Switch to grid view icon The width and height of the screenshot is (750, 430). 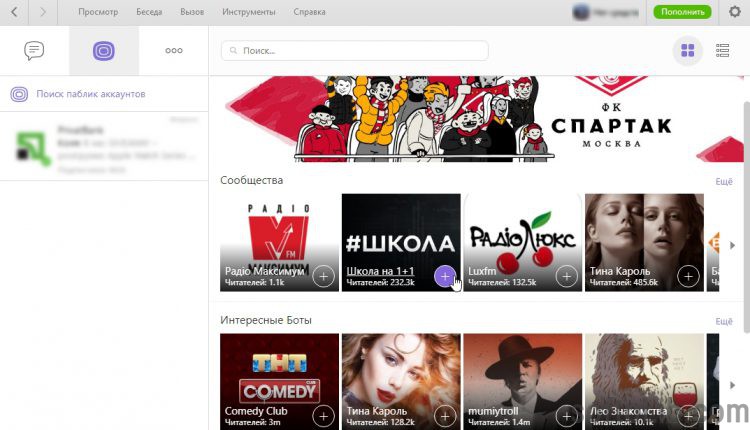point(687,50)
